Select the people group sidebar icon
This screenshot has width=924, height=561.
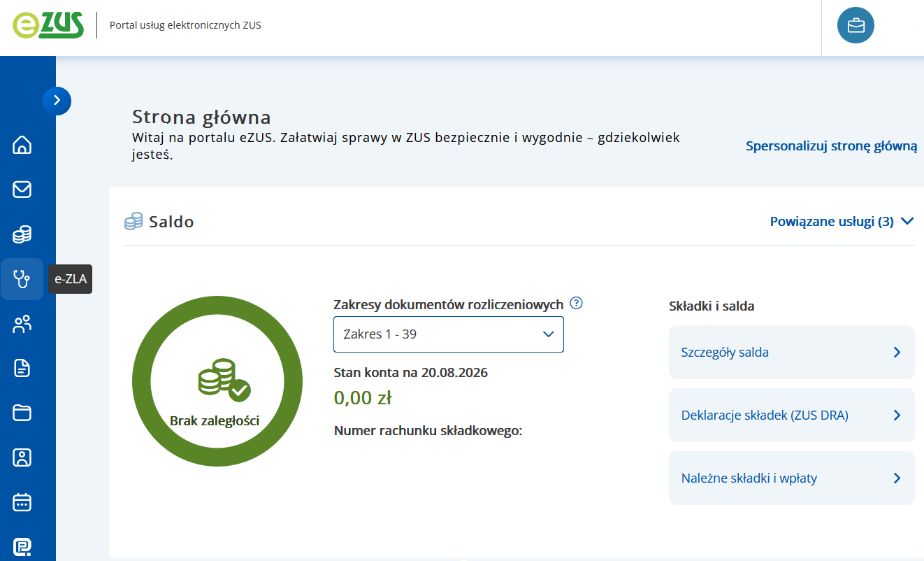[x=22, y=324]
